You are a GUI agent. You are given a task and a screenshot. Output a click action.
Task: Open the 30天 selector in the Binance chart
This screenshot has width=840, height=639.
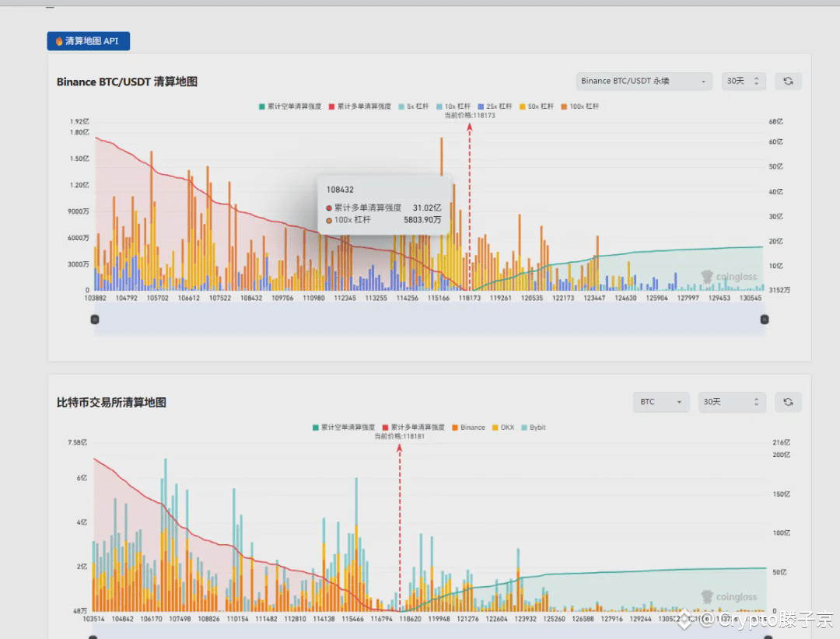[744, 81]
